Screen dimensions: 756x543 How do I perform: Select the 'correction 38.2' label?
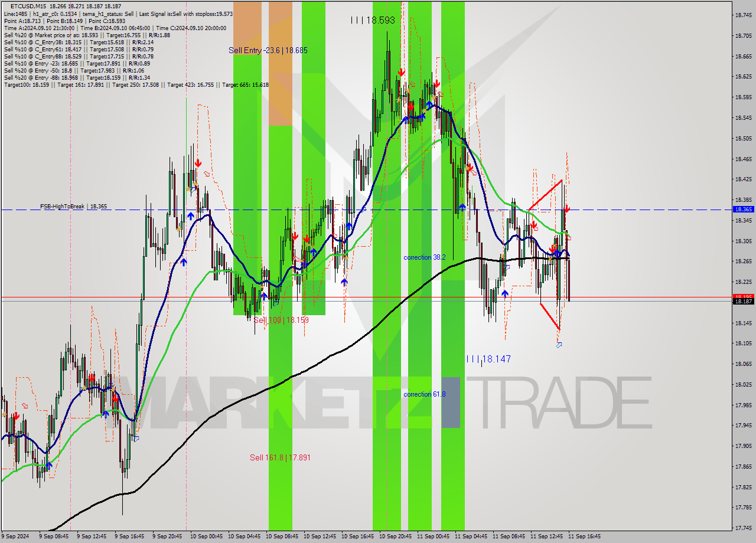click(x=425, y=257)
